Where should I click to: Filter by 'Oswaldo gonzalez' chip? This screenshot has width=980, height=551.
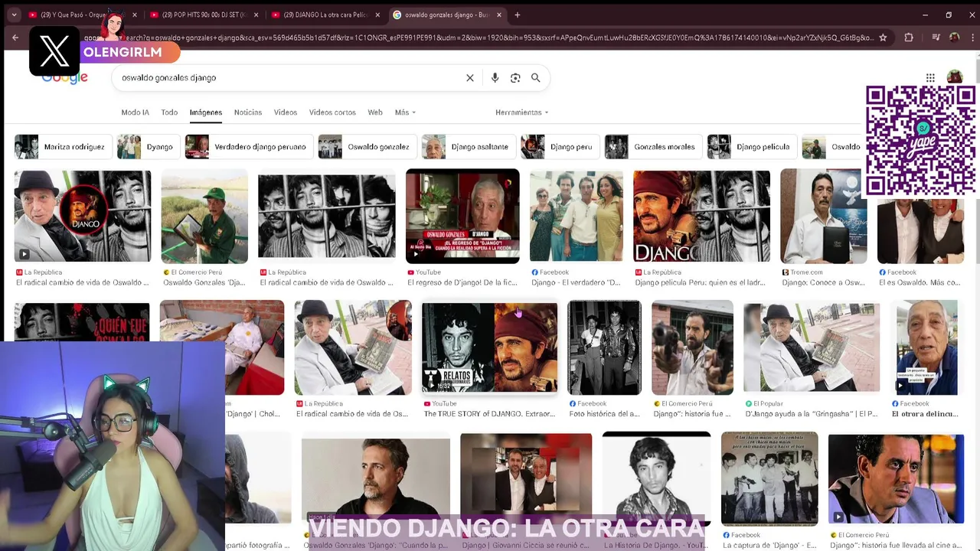[x=367, y=147]
